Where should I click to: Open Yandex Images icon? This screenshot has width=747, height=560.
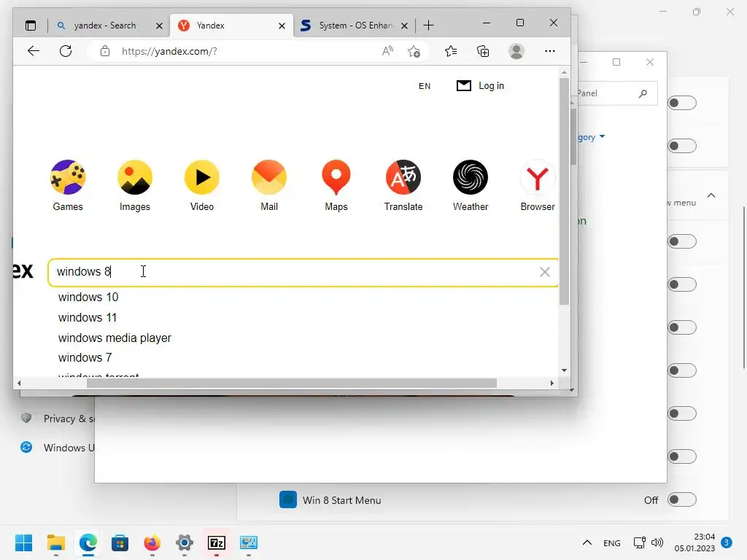click(x=135, y=177)
